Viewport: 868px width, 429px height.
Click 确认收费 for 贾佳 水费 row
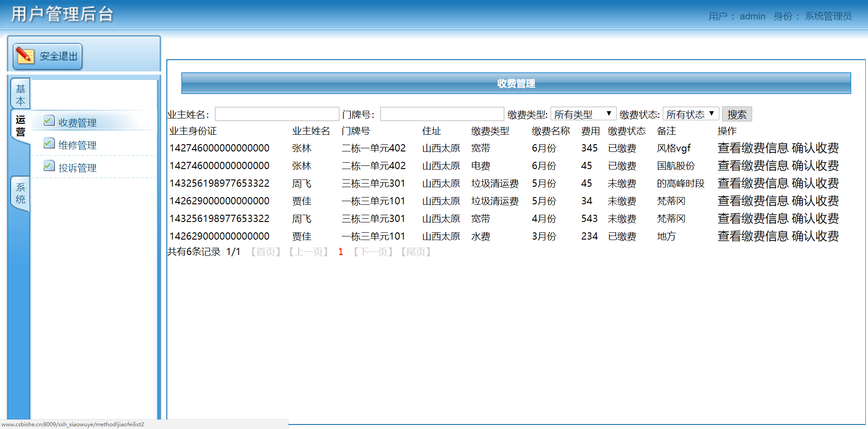tap(815, 236)
